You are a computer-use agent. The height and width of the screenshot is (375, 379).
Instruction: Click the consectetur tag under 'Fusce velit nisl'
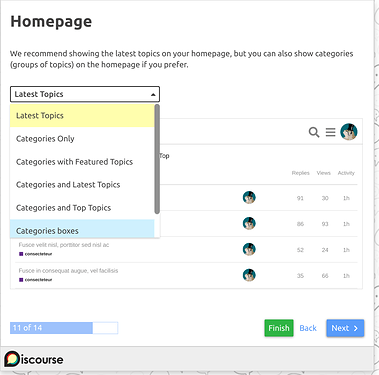(x=36, y=254)
